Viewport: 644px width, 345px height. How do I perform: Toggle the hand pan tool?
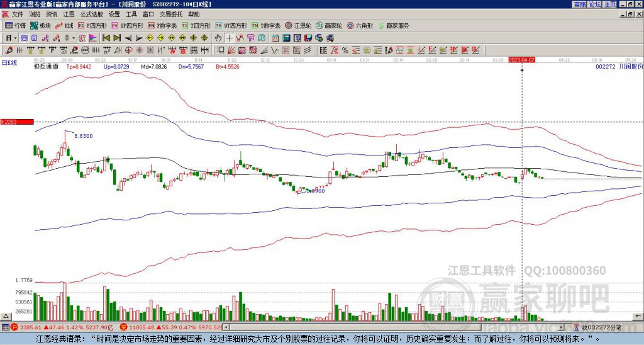(x=219, y=38)
